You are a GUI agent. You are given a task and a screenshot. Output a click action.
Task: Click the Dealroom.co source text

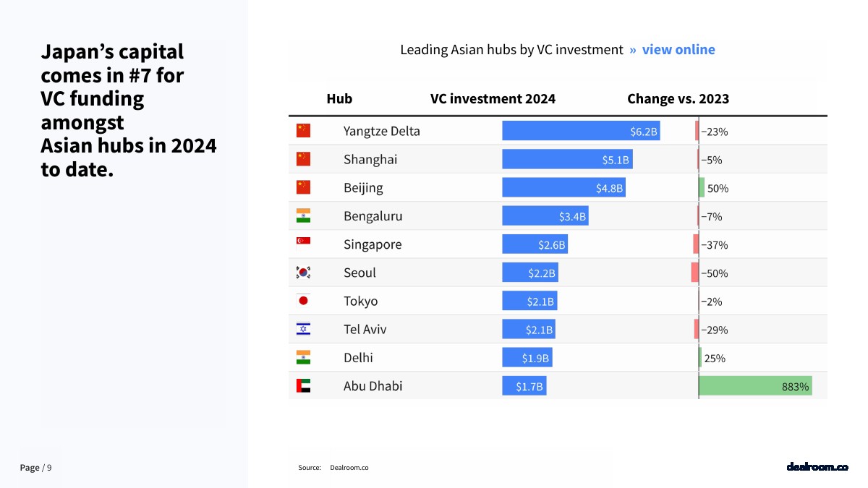pos(349,468)
